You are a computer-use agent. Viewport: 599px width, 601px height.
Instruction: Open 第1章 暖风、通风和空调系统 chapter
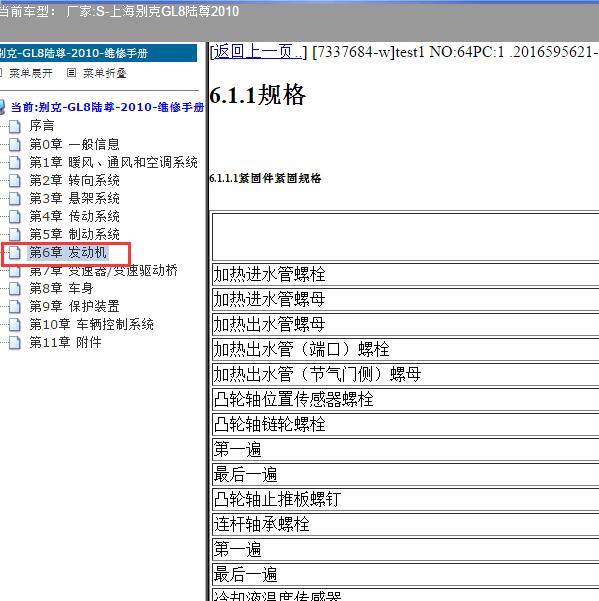(x=113, y=162)
